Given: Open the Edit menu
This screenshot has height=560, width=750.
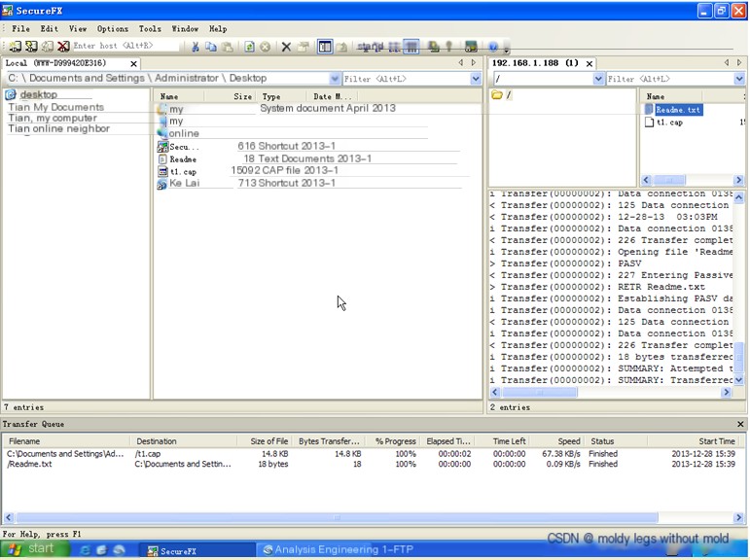Looking at the screenshot, I should pos(49,29).
